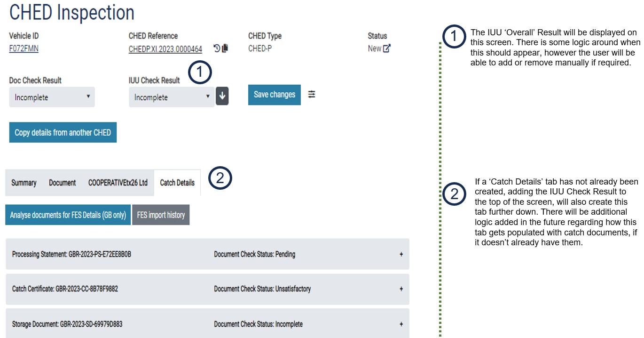This screenshot has width=644, height=338.
Task: Expand the Storage Document row plus icon
Action: pyautogui.click(x=401, y=324)
